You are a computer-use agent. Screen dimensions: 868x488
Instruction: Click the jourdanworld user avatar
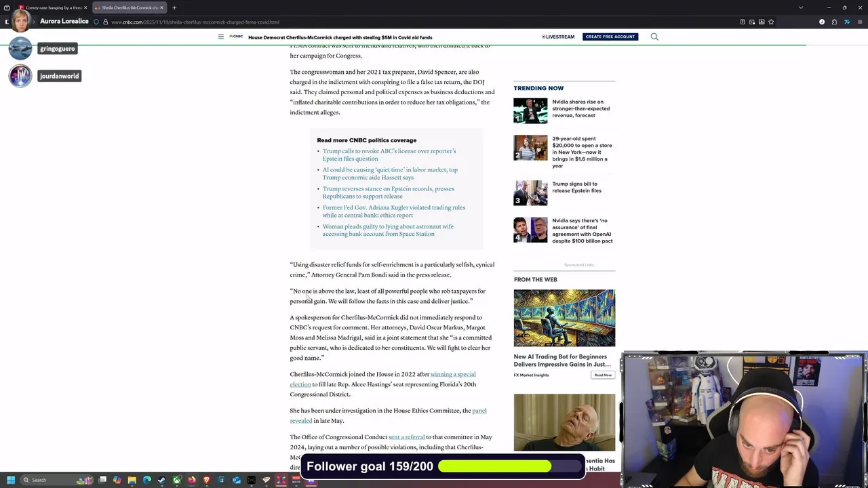[20, 75]
